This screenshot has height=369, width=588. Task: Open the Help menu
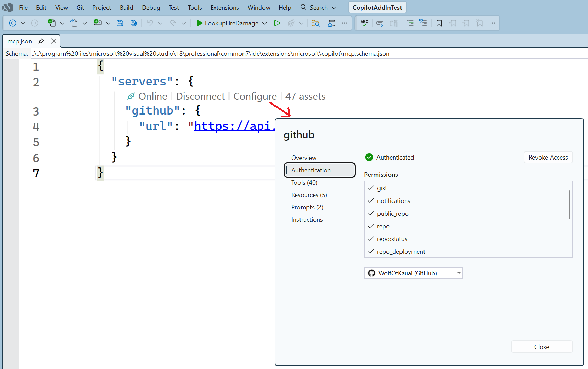285,7
